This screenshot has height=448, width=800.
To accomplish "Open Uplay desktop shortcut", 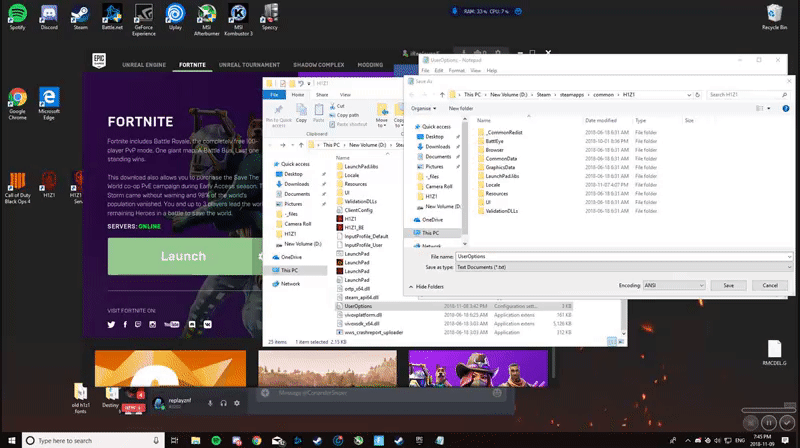I will click(x=175, y=16).
